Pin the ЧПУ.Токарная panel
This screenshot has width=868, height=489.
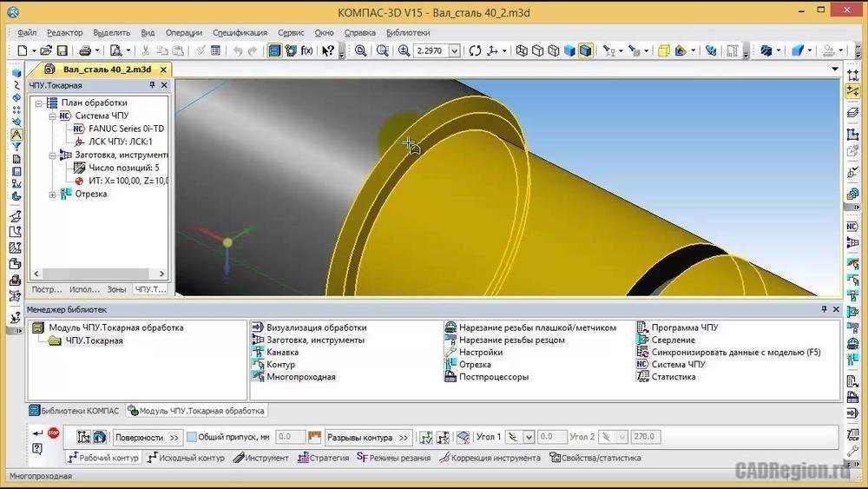point(152,85)
